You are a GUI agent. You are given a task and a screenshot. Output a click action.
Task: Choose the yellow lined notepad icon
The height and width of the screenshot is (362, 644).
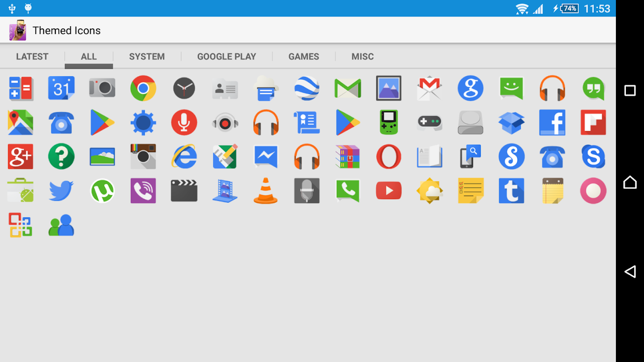pos(553,191)
